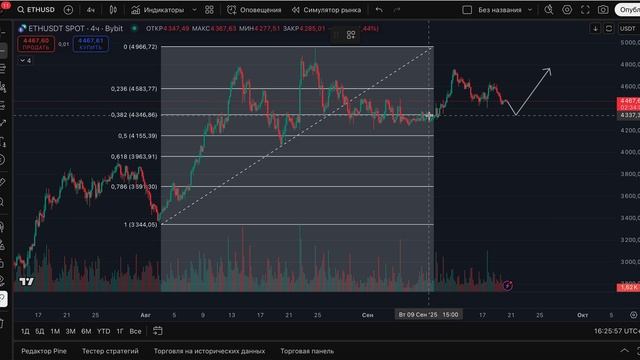
Task: Open the Редактор Pine tab
Action: [x=44, y=351]
